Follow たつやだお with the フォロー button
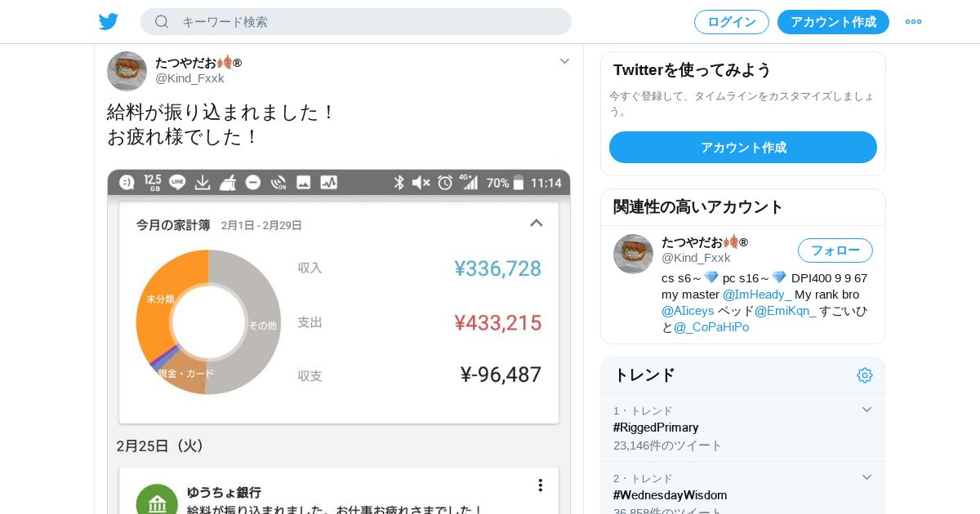 tap(835, 250)
